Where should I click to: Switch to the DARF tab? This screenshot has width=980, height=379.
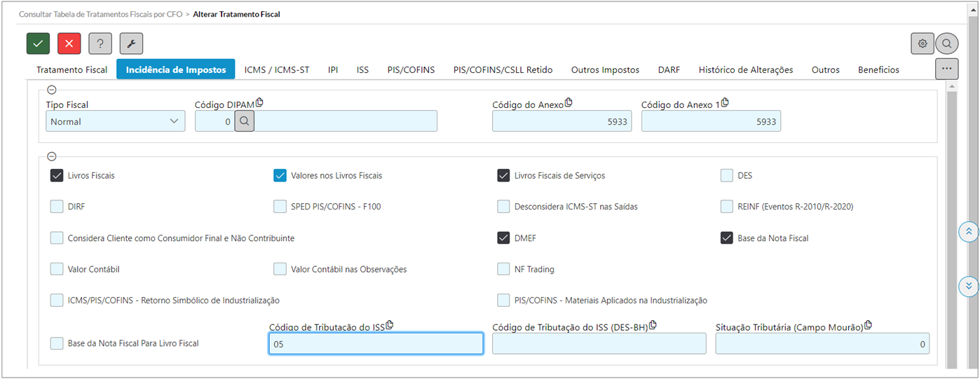pyautogui.click(x=669, y=69)
